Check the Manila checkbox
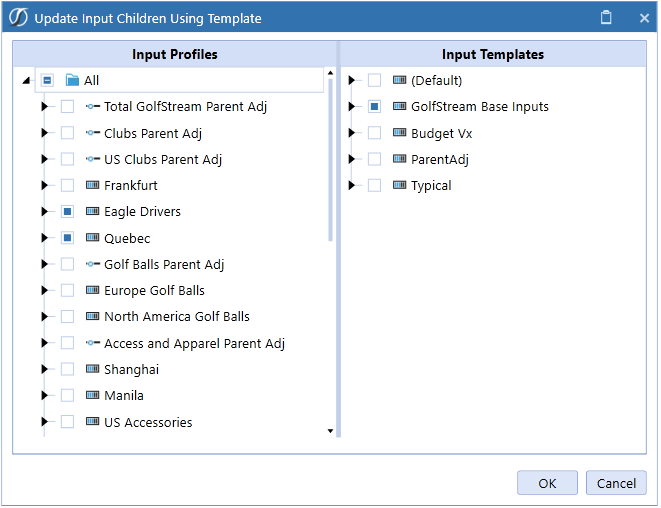 (67, 395)
